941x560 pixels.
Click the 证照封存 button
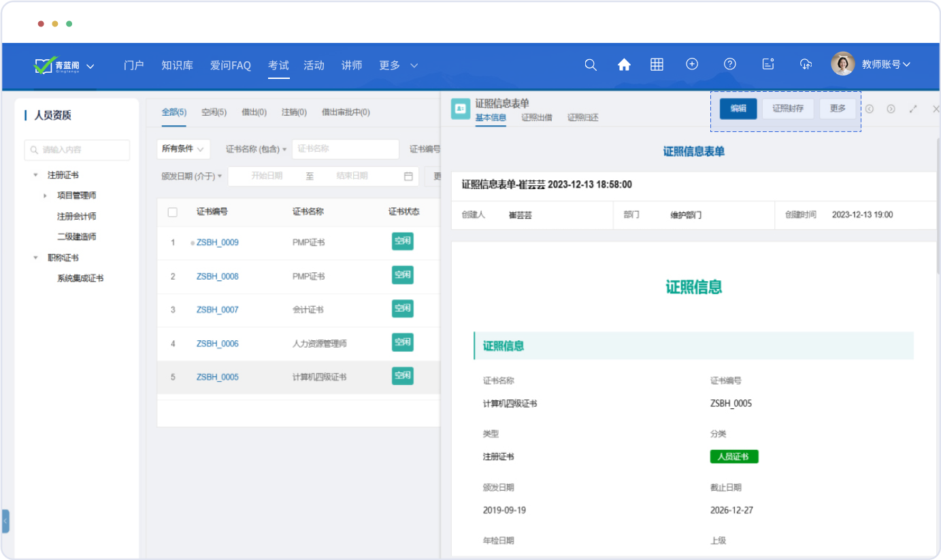787,109
